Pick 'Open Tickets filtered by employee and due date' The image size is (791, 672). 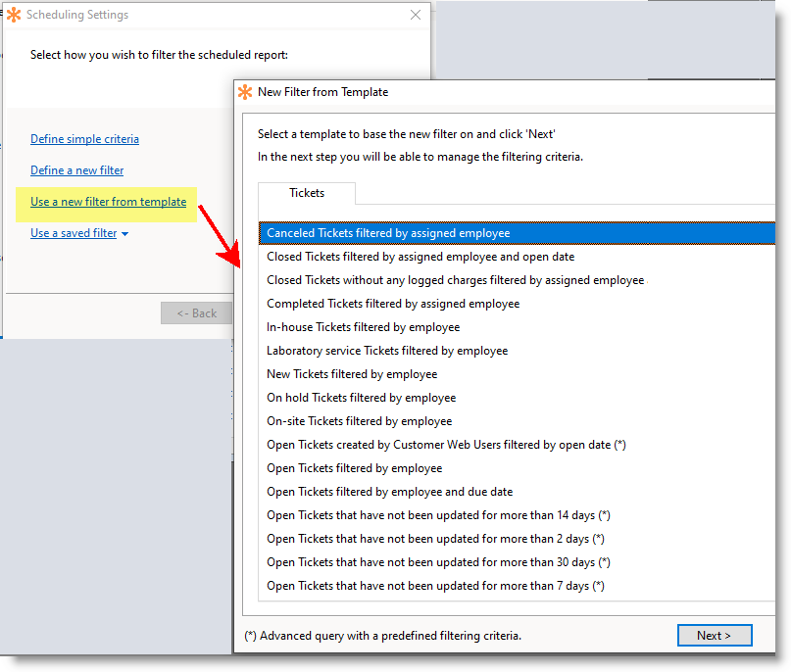tap(389, 492)
